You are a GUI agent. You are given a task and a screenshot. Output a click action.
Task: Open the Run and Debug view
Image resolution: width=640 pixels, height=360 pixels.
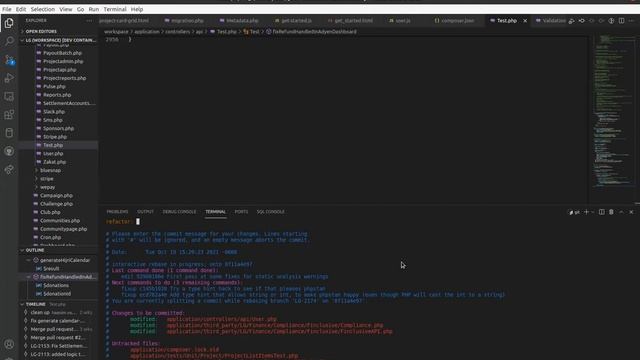coord(9,78)
